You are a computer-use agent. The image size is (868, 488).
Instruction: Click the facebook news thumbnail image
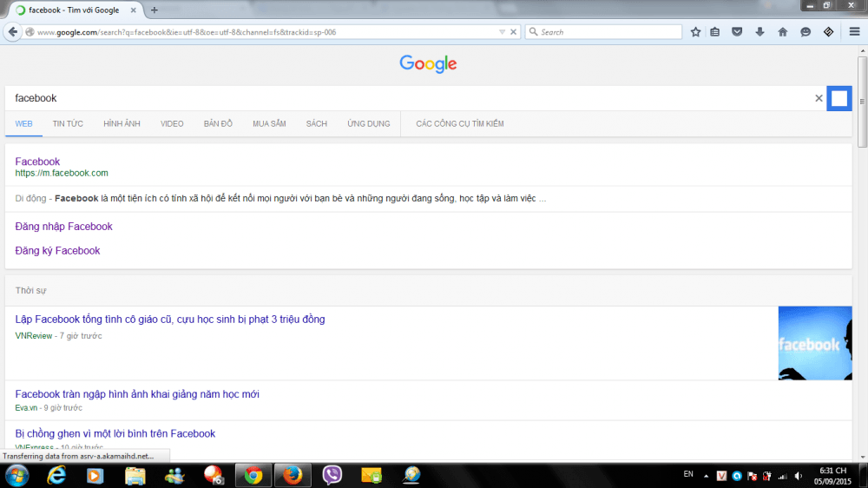pyautogui.click(x=815, y=343)
